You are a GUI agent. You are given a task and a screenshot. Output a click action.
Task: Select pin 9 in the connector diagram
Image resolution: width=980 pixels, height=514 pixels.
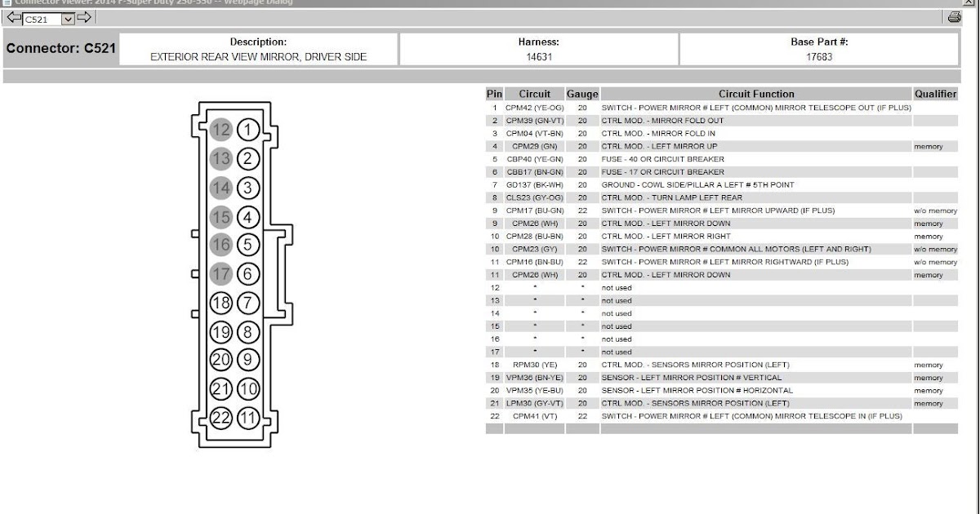click(x=247, y=360)
